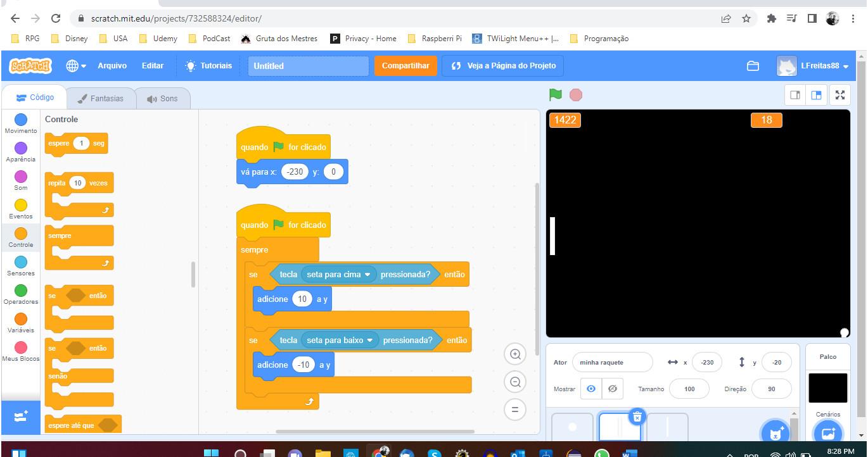Click the workspace horizontal scrollbar

[375, 432]
